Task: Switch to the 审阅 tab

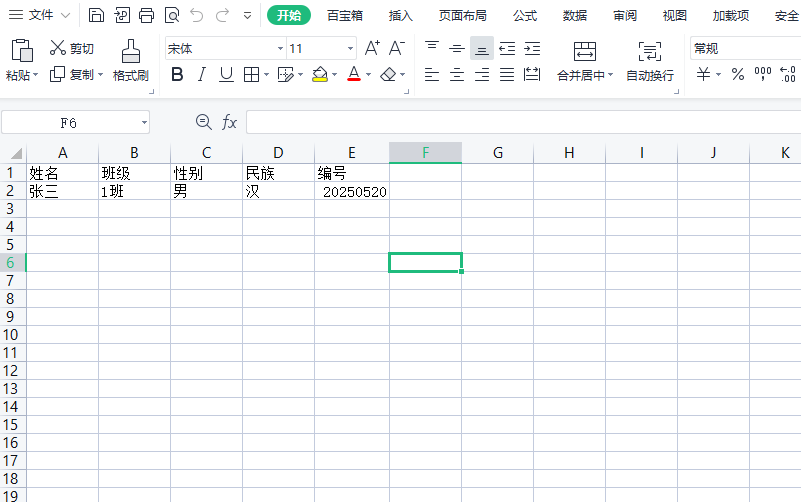Action: pos(625,16)
